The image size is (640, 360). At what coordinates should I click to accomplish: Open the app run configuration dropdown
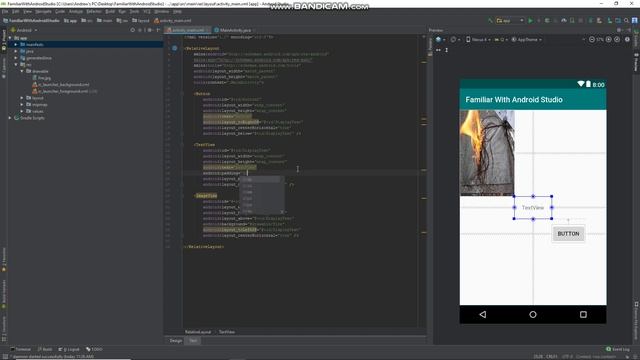510,20
